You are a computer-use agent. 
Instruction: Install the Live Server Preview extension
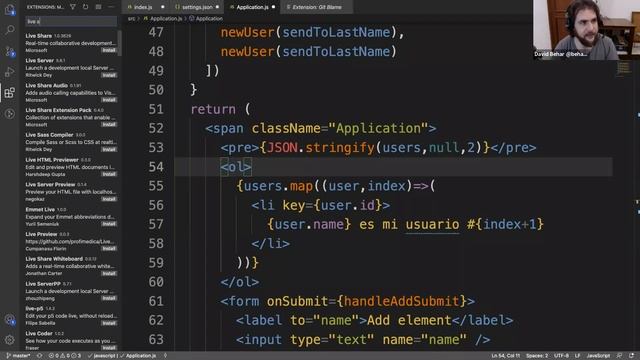pyautogui.click(x=109, y=199)
